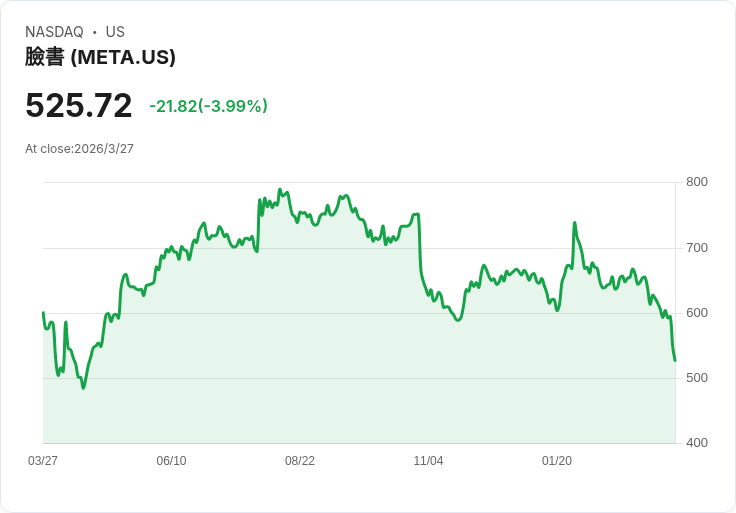The width and height of the screenshot is (736, 513).
Task: Click the -21.82(-3.99%) price change text
Action: point(208,106)
